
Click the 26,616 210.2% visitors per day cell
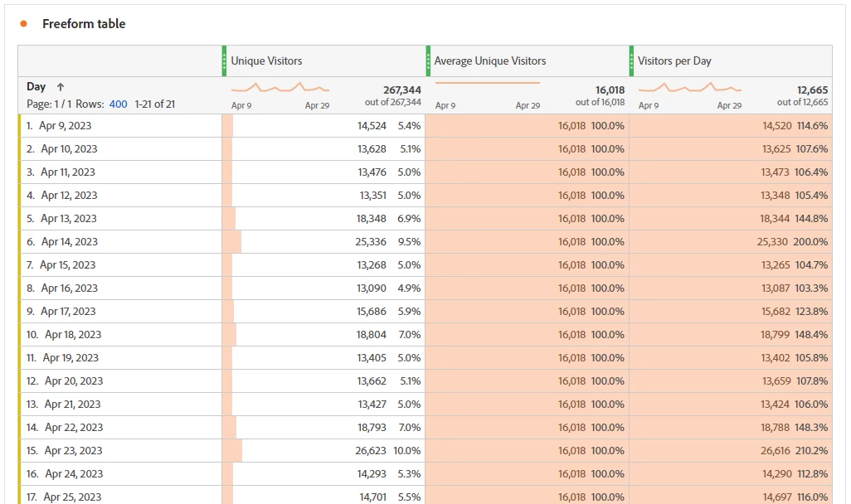point(731,451)
